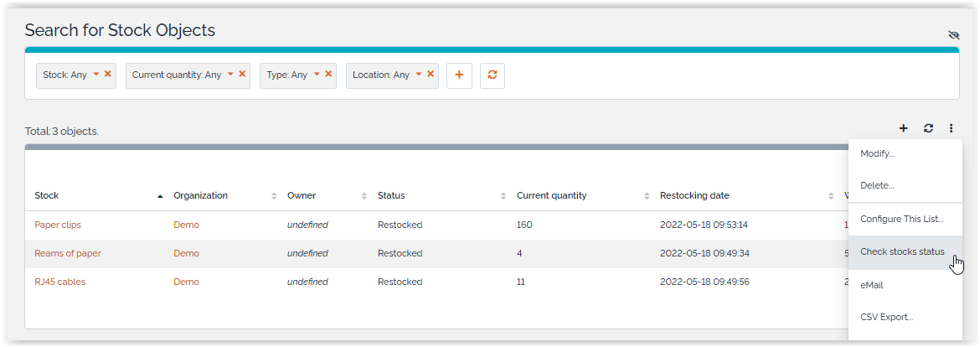Click the plus icon above the list to create object
Screen dimensions: 980x347
point(903,128)
